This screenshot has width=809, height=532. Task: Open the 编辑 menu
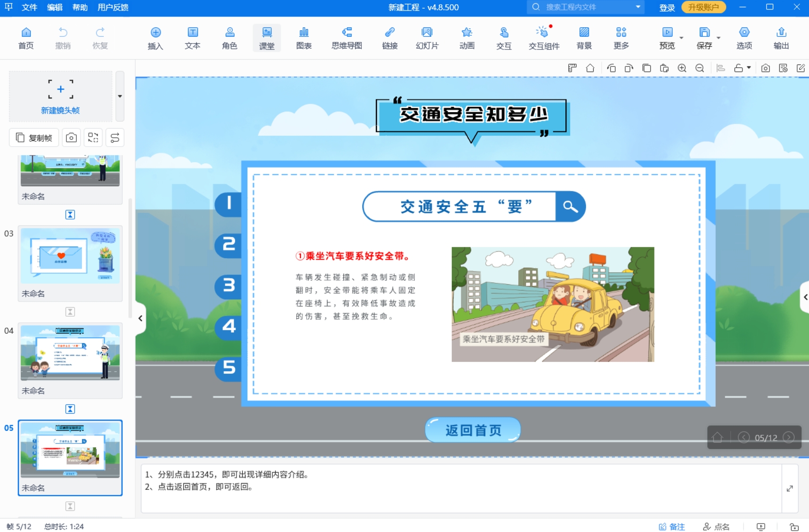[x=55, y=7]
